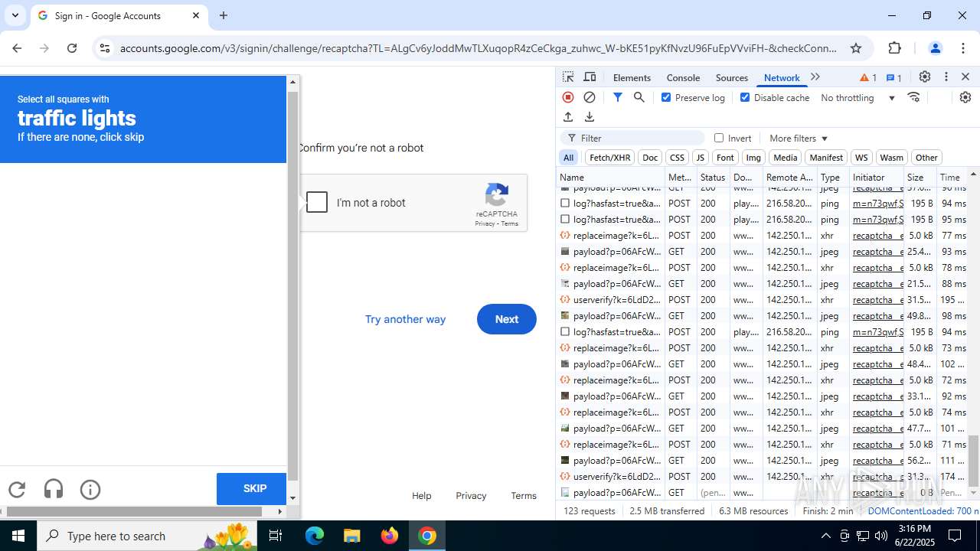Filter requests by Fetch/XHR
Image resolution: width=980 pixels, height=551 pixels.
coord(609,158)
